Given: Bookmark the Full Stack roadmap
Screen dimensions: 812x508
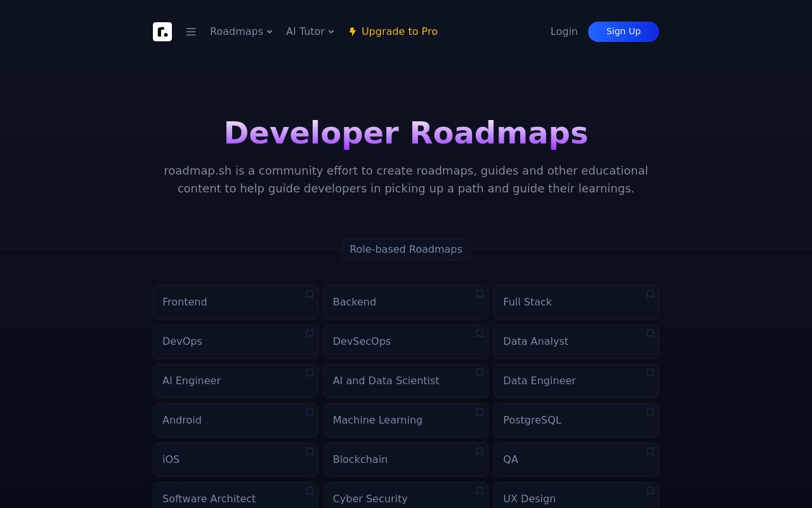Looking at the screenshot, I should point(650,294).
